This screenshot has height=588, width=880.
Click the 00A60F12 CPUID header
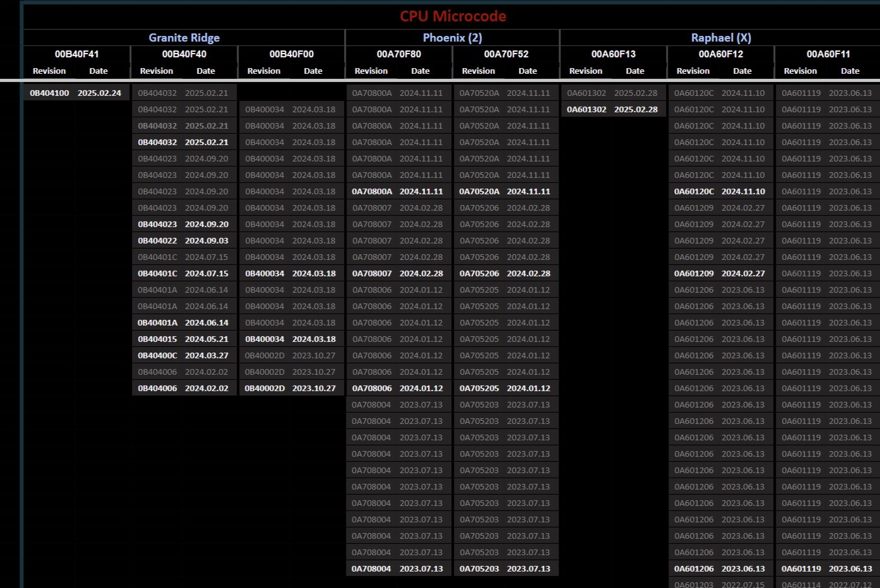(721, 54)
